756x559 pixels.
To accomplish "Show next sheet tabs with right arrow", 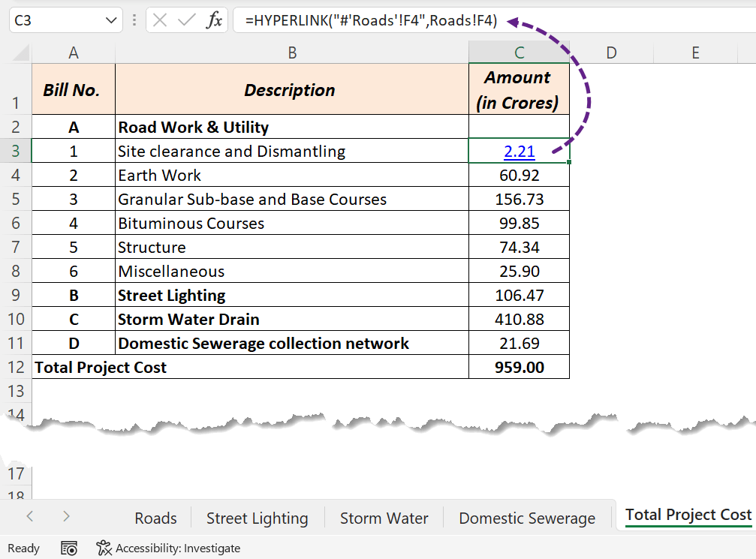I will 67,516.
